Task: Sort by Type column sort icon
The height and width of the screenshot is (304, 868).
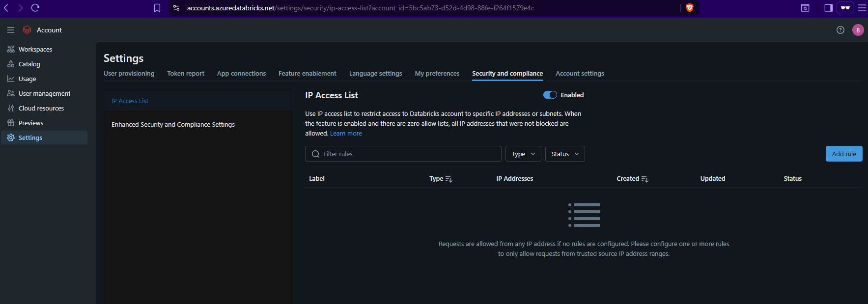Action: coord(448,179)
